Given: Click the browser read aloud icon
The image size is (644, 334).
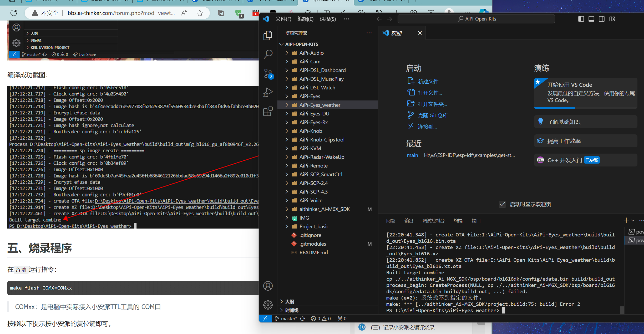Looking at the screenshot, I should click(x=184, y=13).
